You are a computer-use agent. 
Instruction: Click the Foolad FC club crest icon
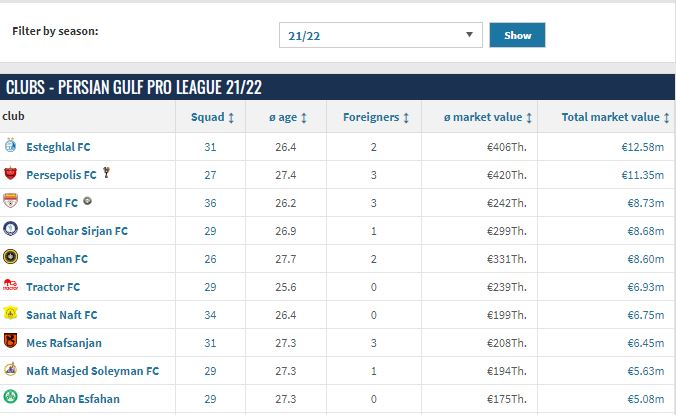tap(11, 203)
